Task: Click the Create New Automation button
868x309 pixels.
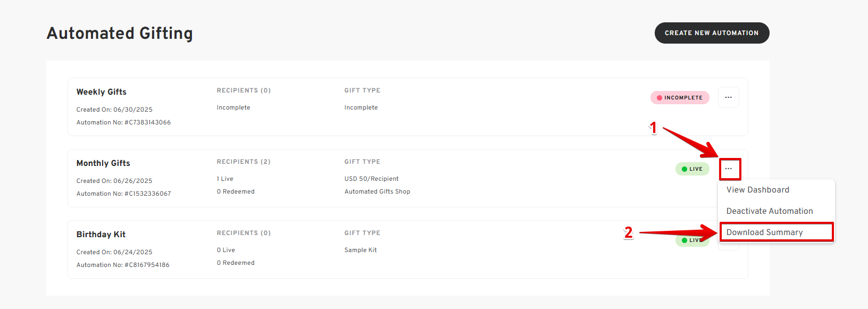Action: (712, 33)
